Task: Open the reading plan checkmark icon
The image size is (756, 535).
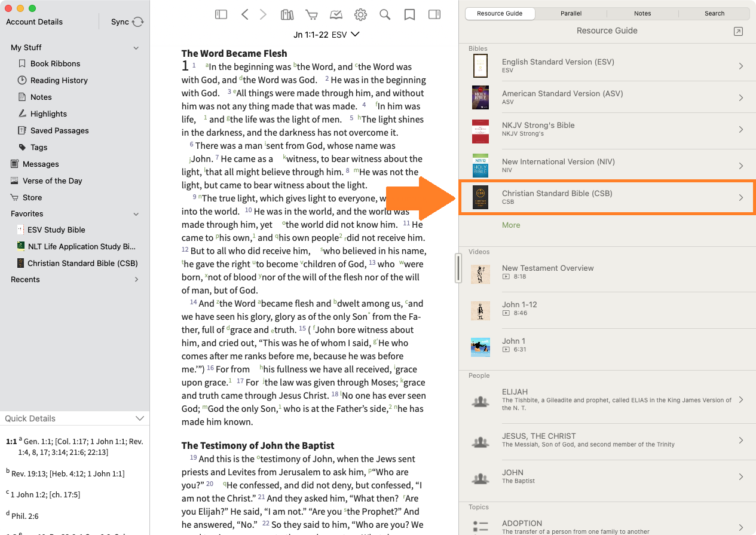Action: click(x=336, y=15)
